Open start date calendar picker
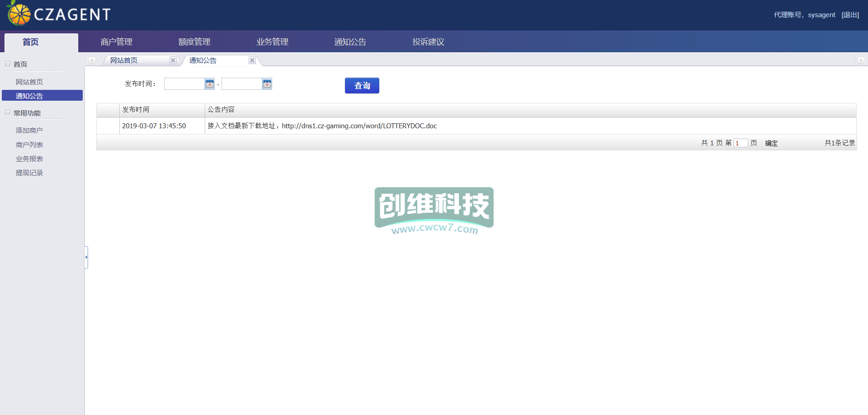Screen dimensions: 868x415 pos(210,84)
